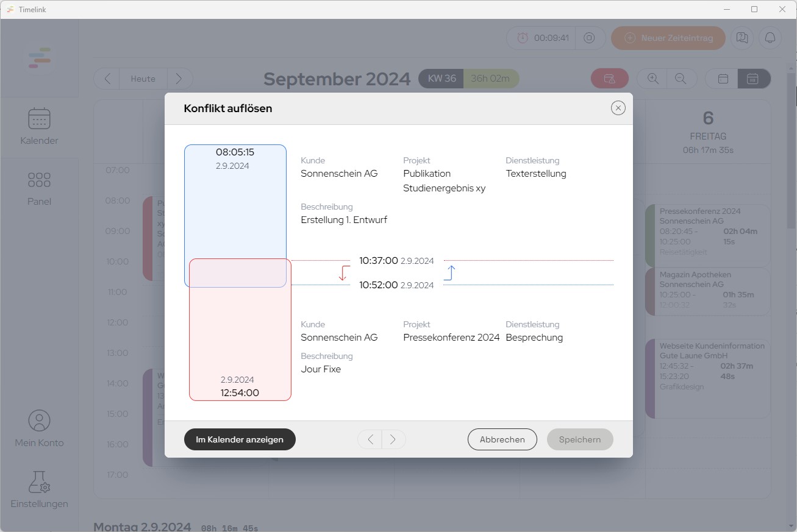Click the Timelink logo

pos(39,57)
